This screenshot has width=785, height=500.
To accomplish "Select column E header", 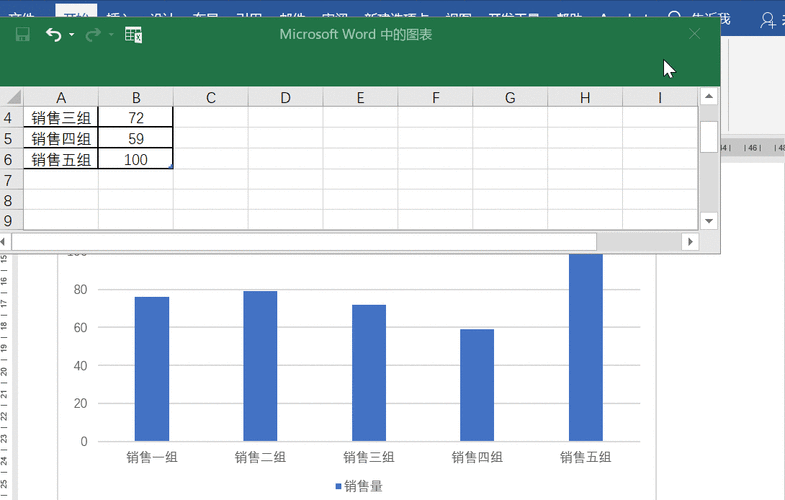I will [x=360, y=98].
